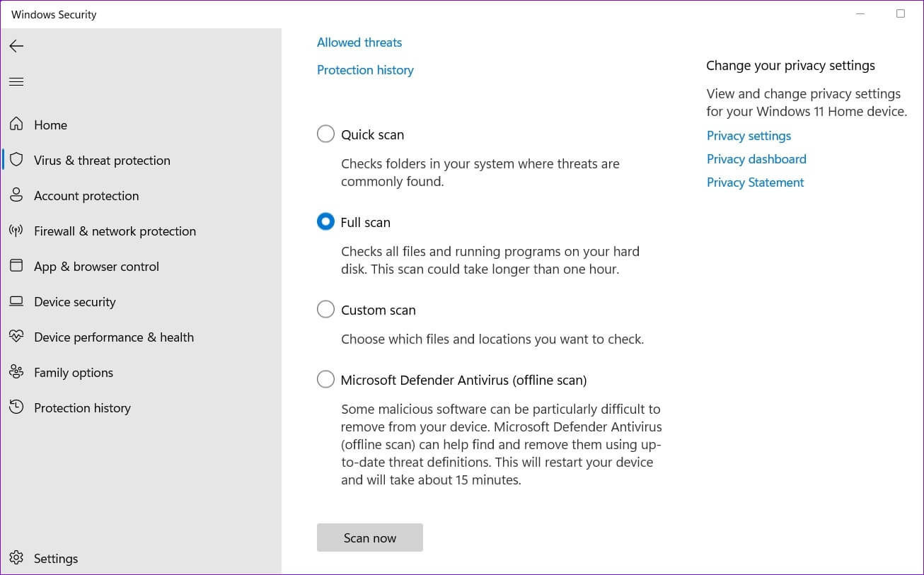Viewport: 924px width, 575px height.
Task: Click 'Change your privacy settings' heading
Action: tap(790, 66)
